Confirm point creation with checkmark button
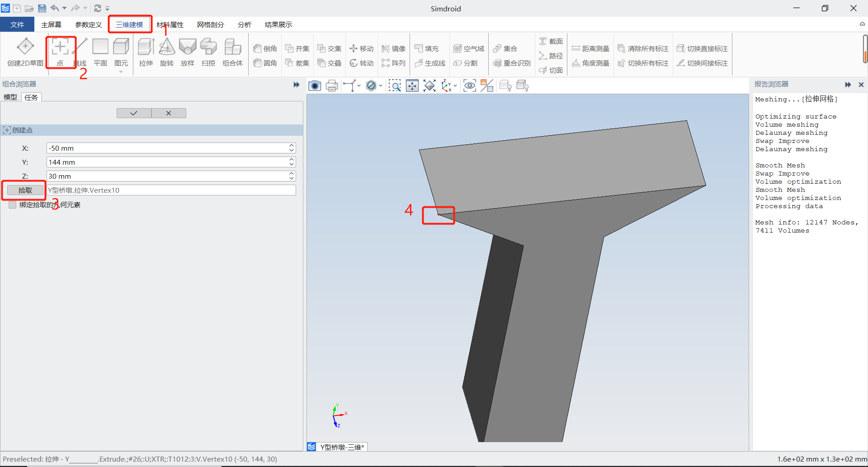Viewport: 868px width, 467px height. pyautogui.click(x=134, y=113)
